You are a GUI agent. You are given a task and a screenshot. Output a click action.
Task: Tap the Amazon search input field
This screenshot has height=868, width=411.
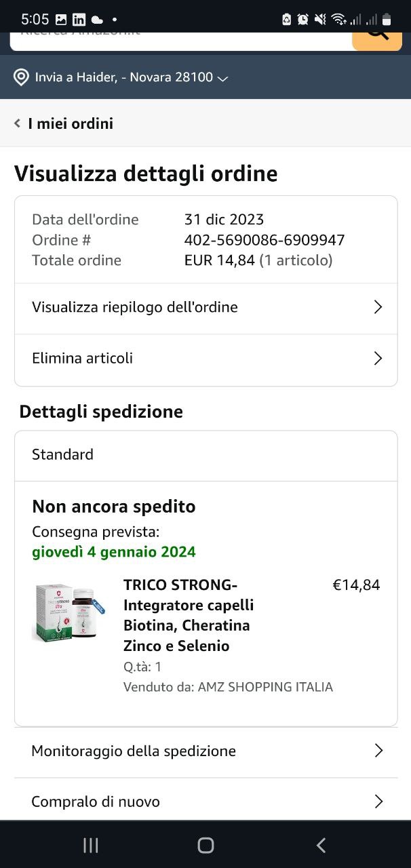pos(180,35)
